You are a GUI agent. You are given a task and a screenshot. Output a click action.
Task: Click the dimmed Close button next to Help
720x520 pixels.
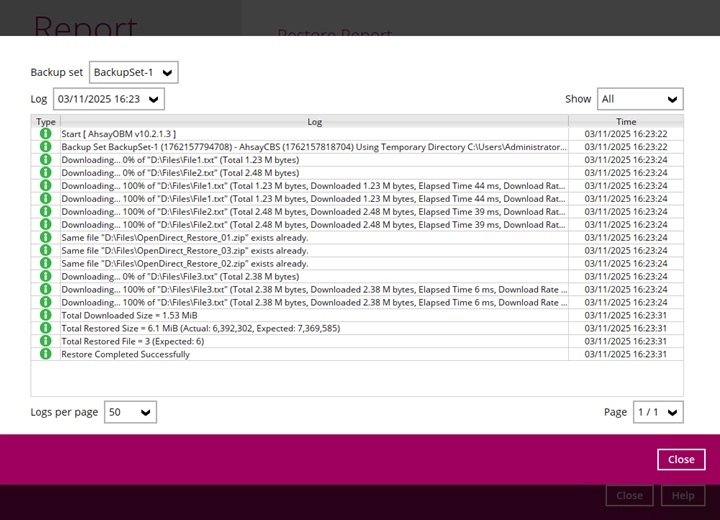click(x=630, y=496)
